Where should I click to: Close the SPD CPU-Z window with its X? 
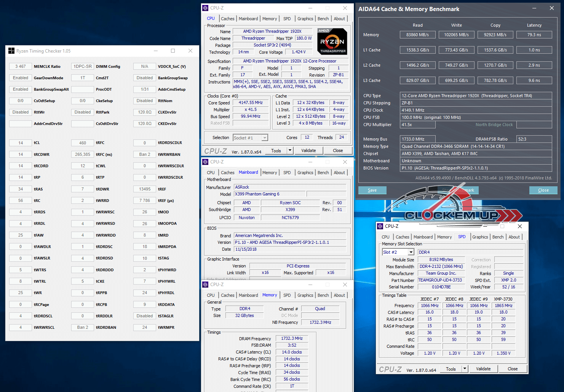(520, 226)
